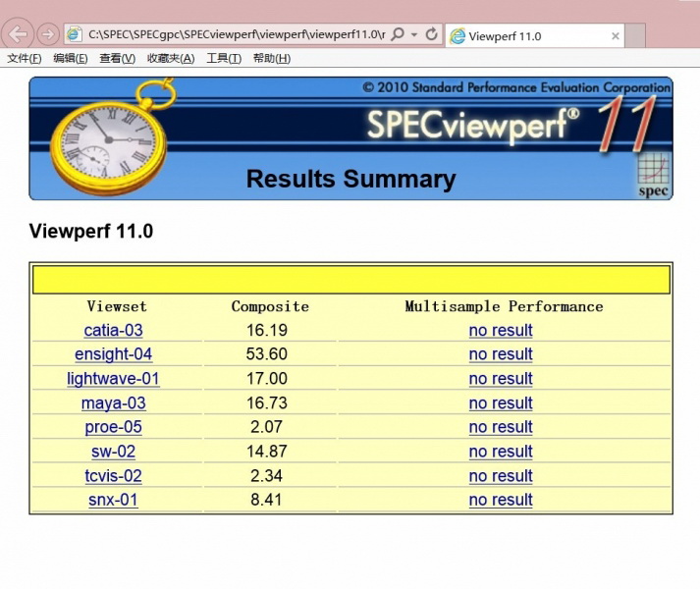This screenshot has width=700, height=589.
Task: Go back with the browser back arrow
Action: pos(17,33)
